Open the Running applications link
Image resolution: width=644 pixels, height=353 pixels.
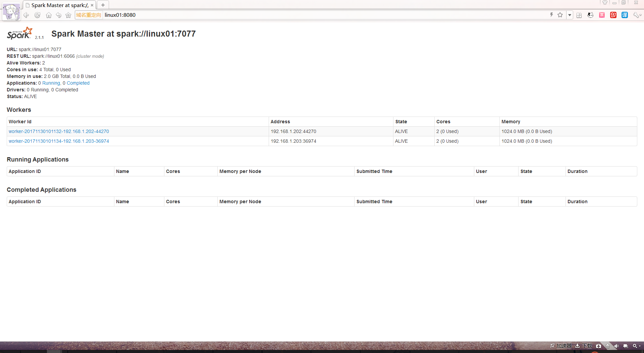51,83
